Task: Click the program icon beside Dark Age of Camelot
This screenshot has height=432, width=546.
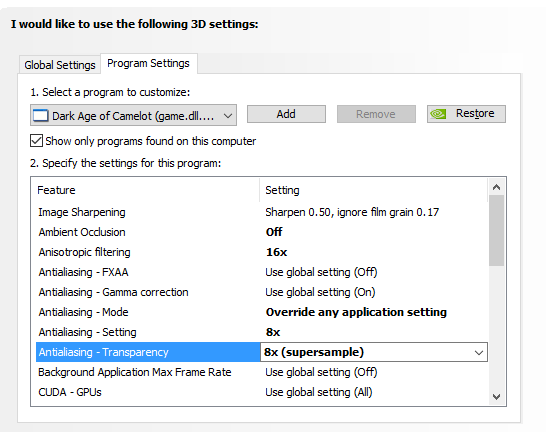Action: point(40,116)
